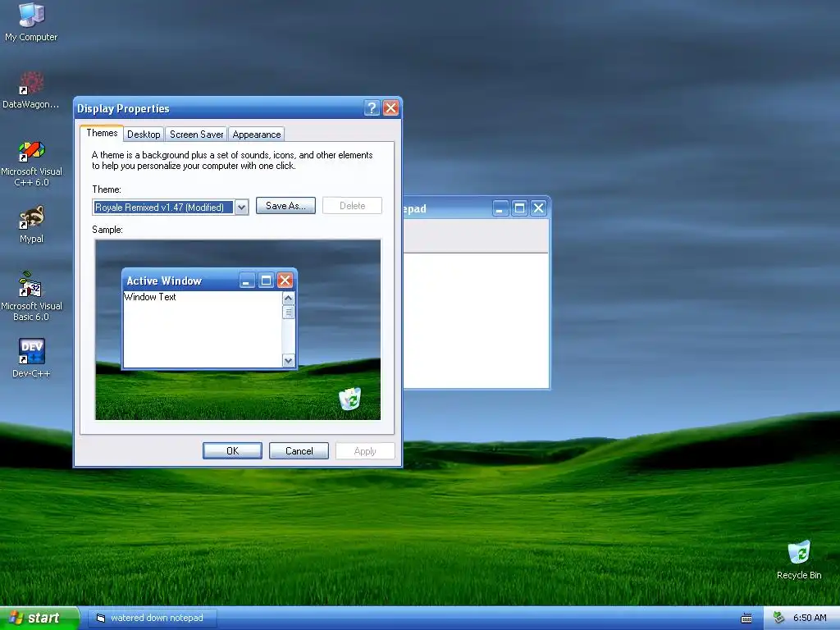Select the Dev-C++ desktop icon
This screenshot has width=840, height=630.
31,358
